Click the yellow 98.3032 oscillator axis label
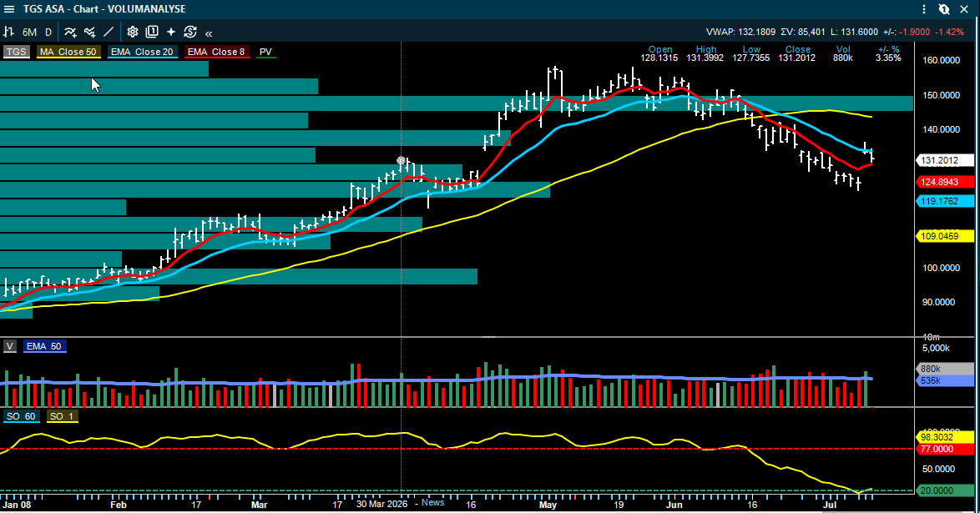 tap(944, 437)
